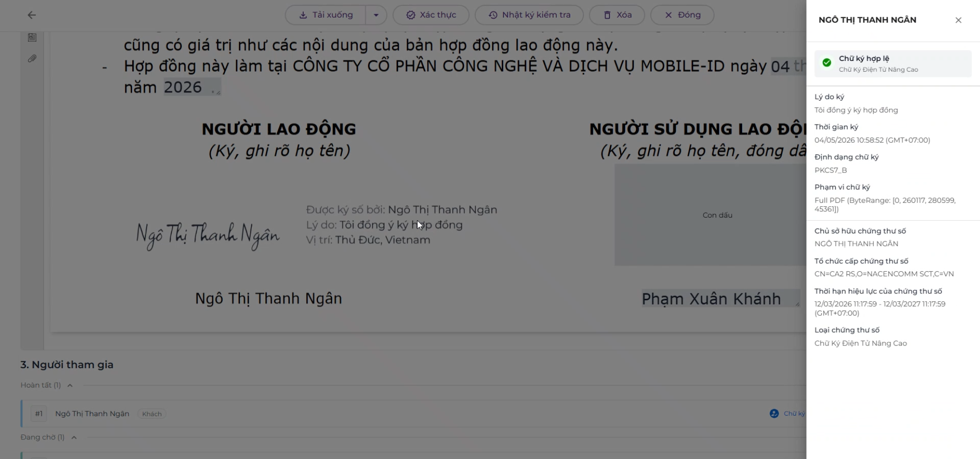Click the #1 order badge
Viewport: 980px width, 459px height.
[39, 414]
